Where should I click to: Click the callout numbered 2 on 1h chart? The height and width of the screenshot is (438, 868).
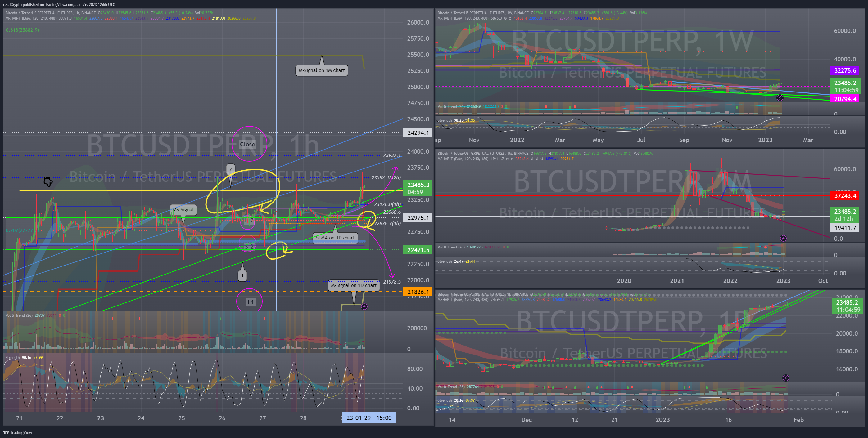(x=230, y=169)
